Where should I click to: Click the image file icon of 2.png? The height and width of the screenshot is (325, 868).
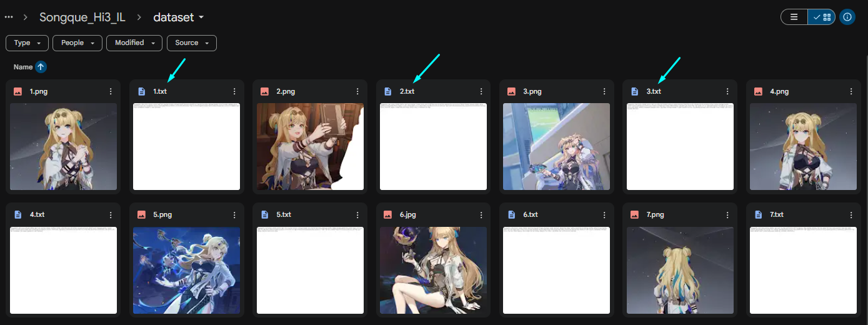(264, 91)
